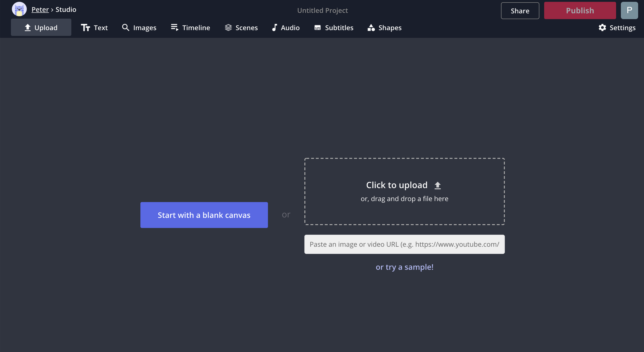Open the Scenes layers icon
Image resolution: width=644 pixels, height=352 pixels.
point(228,27)
